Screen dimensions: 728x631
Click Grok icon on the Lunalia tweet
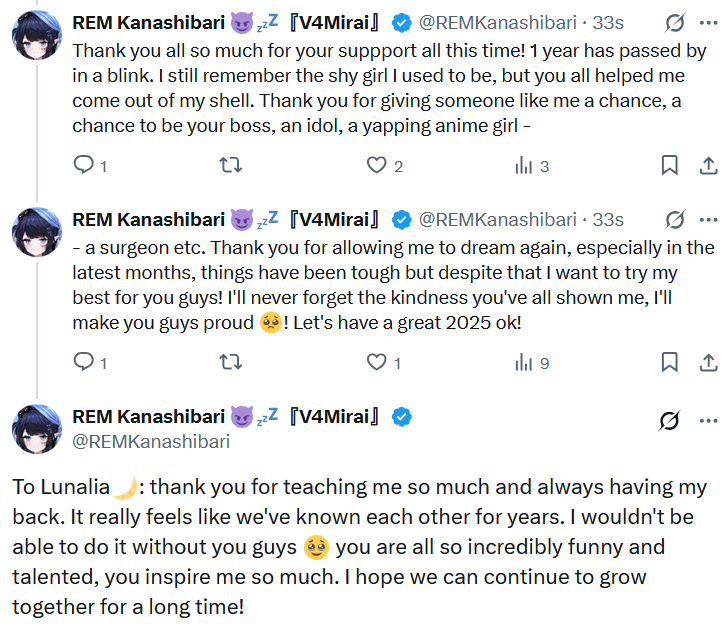tap(670, 421)
